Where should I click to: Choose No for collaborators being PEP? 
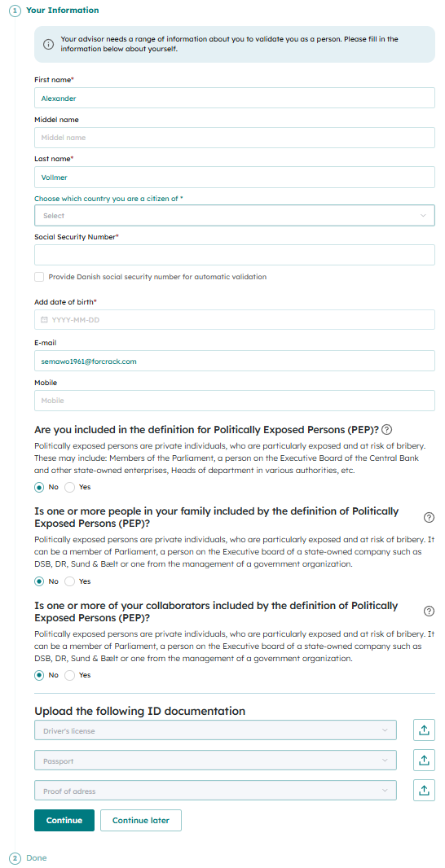pos(39,675)
